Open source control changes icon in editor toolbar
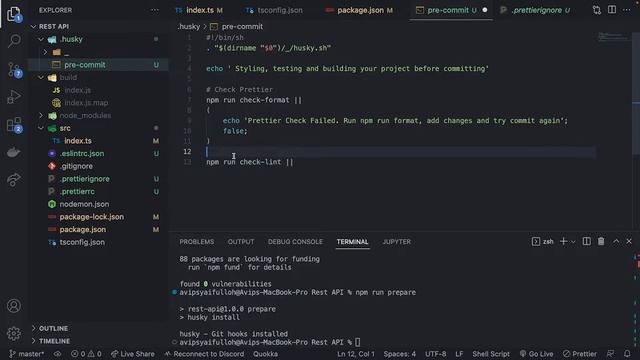The image size is (640, 360). [x=597, y=10]
